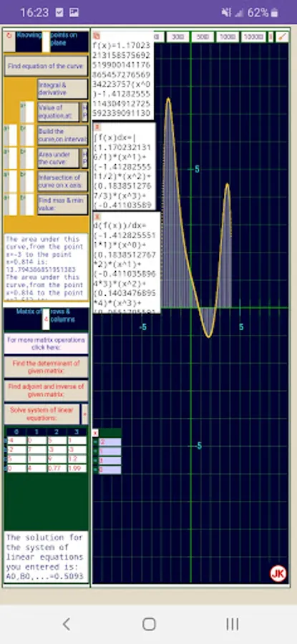Click the narrow button left of the brush icon
The width and height of the screenshot is (297, 644).
point(271,37)
